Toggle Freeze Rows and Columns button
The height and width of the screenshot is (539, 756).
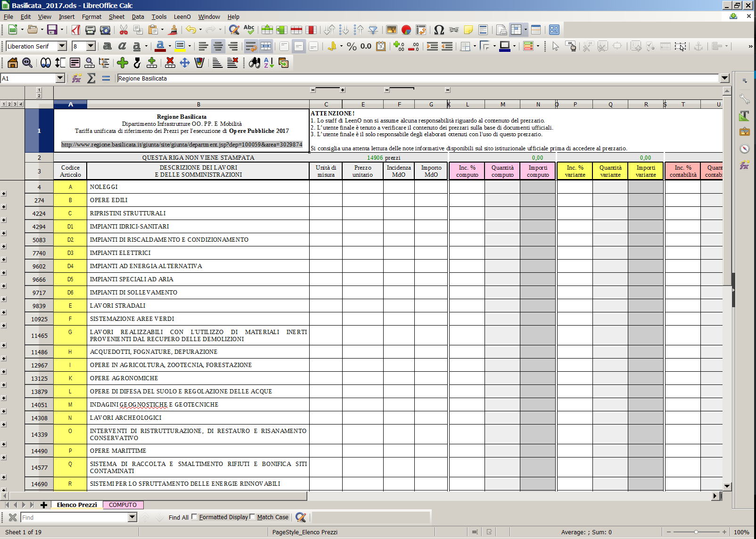pos(517,30)
